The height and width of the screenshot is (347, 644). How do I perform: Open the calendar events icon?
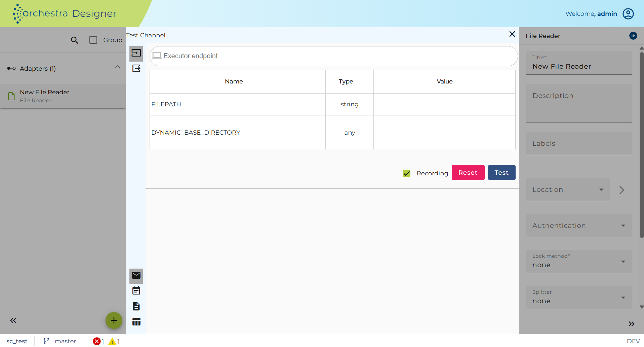pos(136,291)
